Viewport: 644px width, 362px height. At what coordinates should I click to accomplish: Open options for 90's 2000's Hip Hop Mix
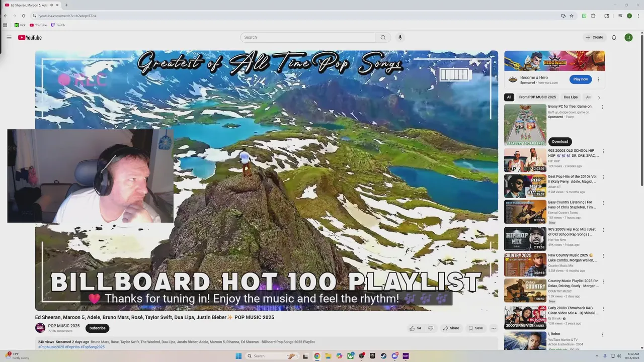(x=603, y=230)
